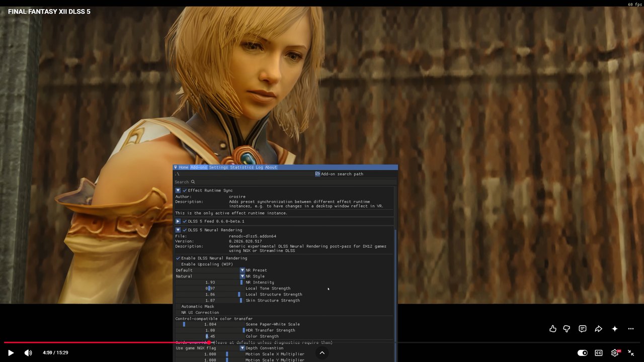This screenshot has width=644, height=362.
Task: Open the NR Style dropdown
Action: [210, 277]
